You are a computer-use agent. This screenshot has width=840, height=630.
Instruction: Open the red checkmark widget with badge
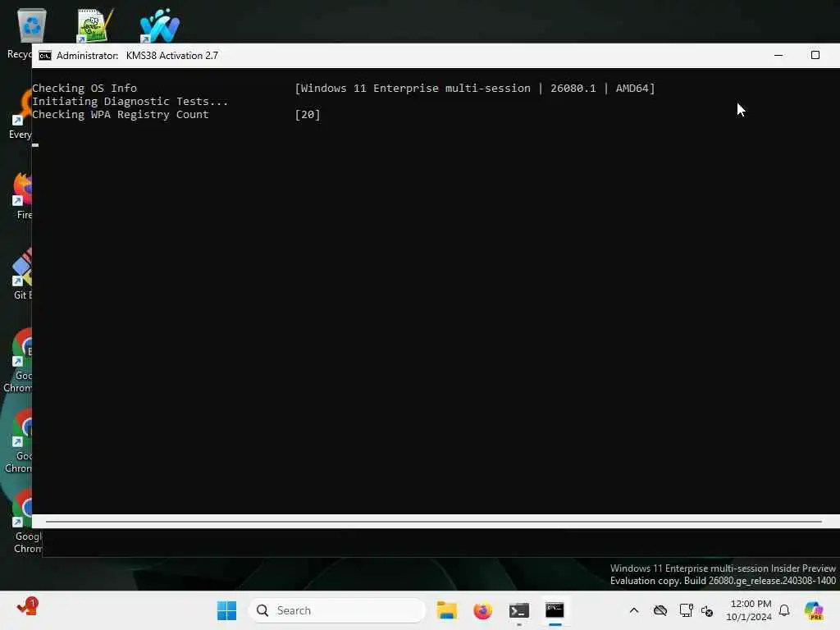pos(27,608)
